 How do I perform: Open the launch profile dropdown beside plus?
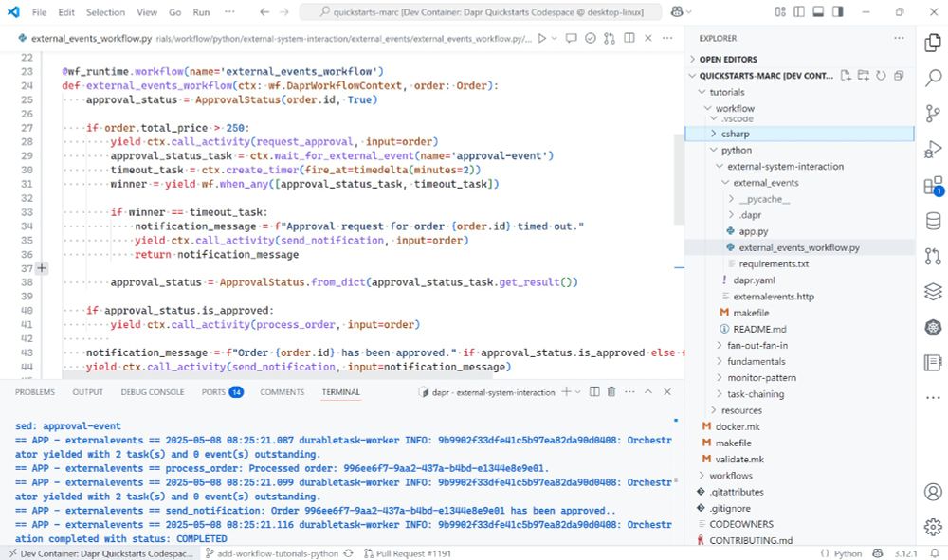[577, 392]
